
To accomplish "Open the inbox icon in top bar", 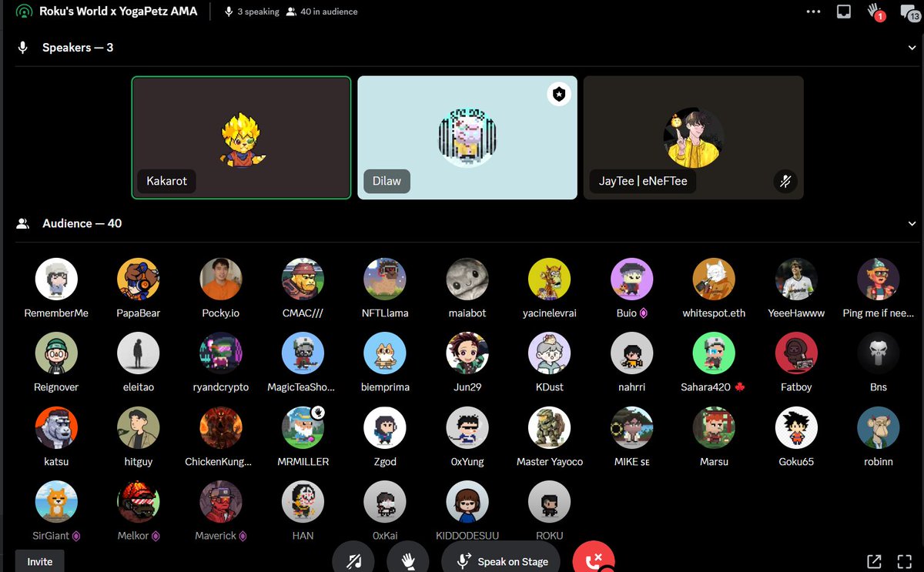I will (844, 12).
